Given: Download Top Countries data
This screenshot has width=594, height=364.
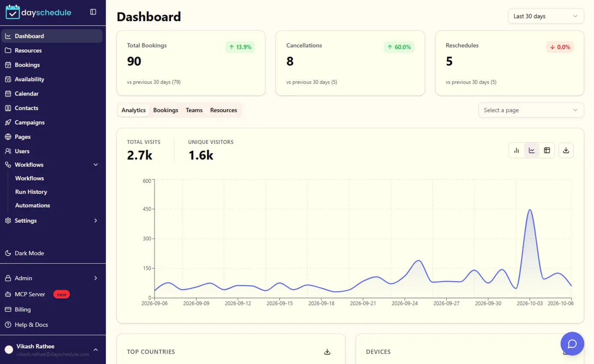Looking at the screenshot, I should pyautogui.click(x=327, y=352).
